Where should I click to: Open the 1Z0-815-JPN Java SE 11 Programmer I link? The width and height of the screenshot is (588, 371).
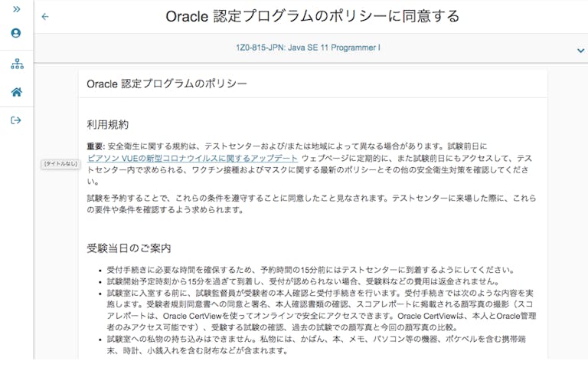pos(308,48)
